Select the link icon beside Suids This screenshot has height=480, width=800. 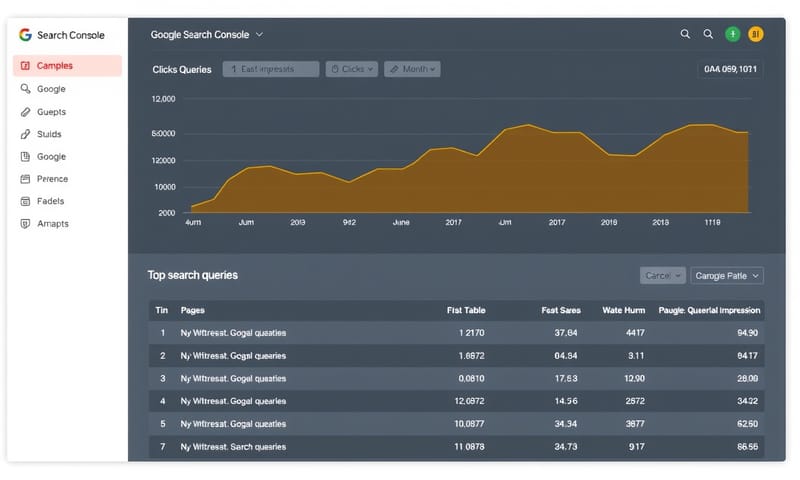click(25, 134)
